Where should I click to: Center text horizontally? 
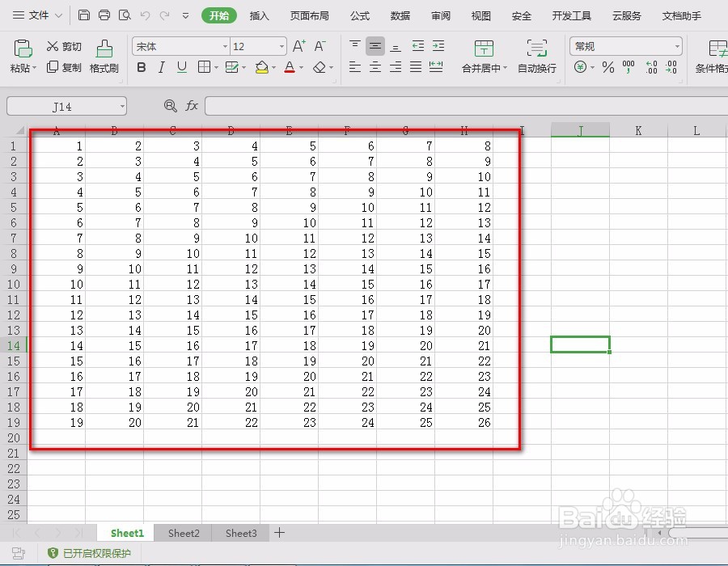click(375, 67)
